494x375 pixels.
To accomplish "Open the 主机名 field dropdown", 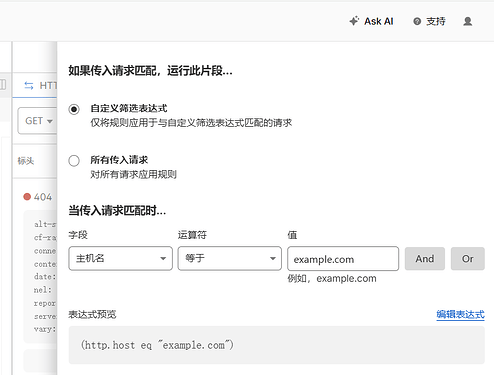I will point(120,258).
